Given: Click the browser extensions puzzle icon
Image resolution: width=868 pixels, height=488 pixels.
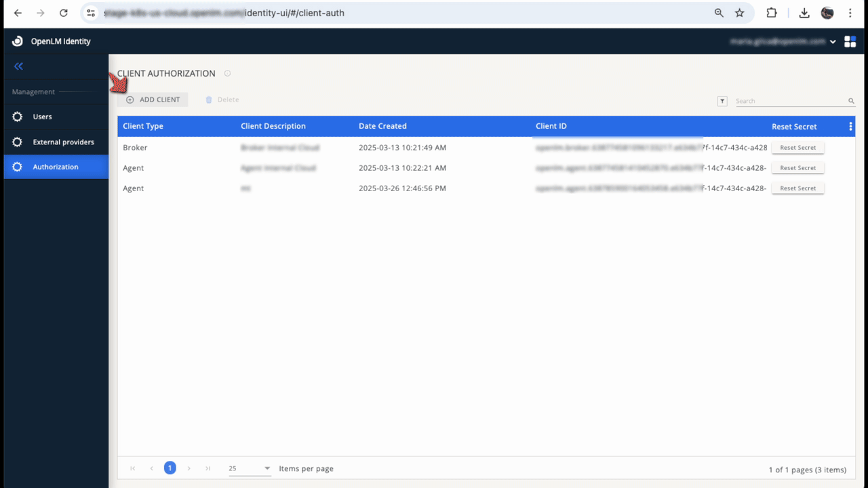Looking at the screenshot, I should click(770, 12).
